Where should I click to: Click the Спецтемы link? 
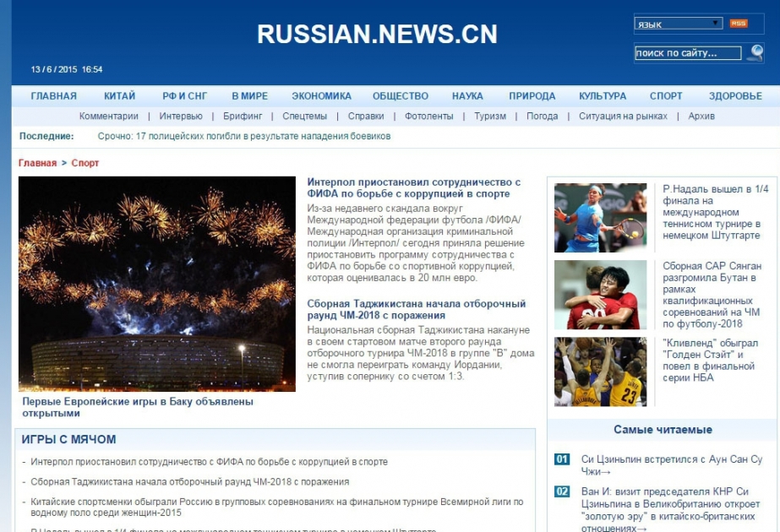tap(304, 117)
